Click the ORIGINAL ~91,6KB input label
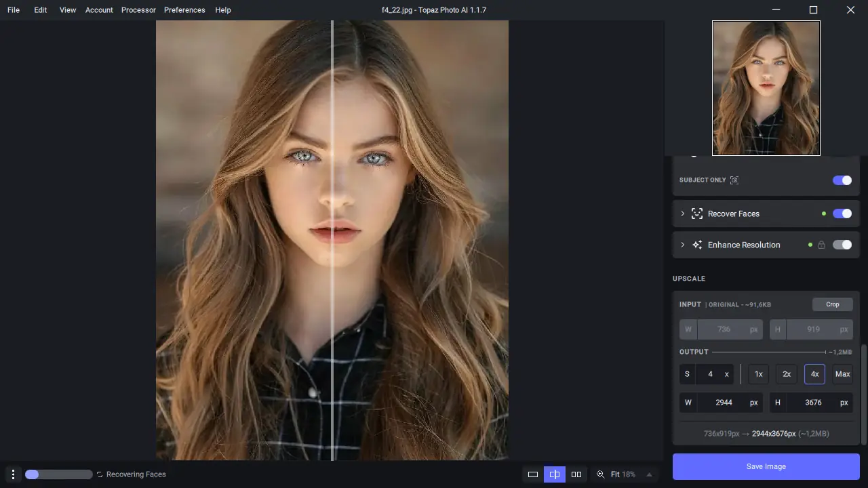 point(738,305)
